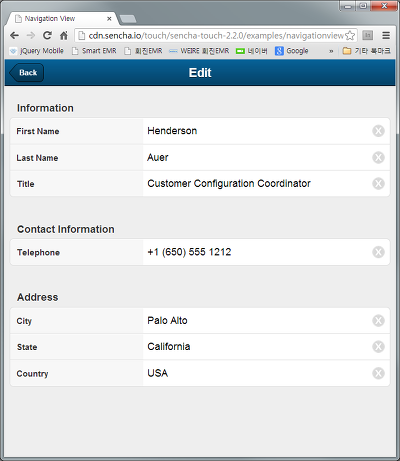Click the Last Name label
Screen dimensions: 400x461
[x=37, y=158]
